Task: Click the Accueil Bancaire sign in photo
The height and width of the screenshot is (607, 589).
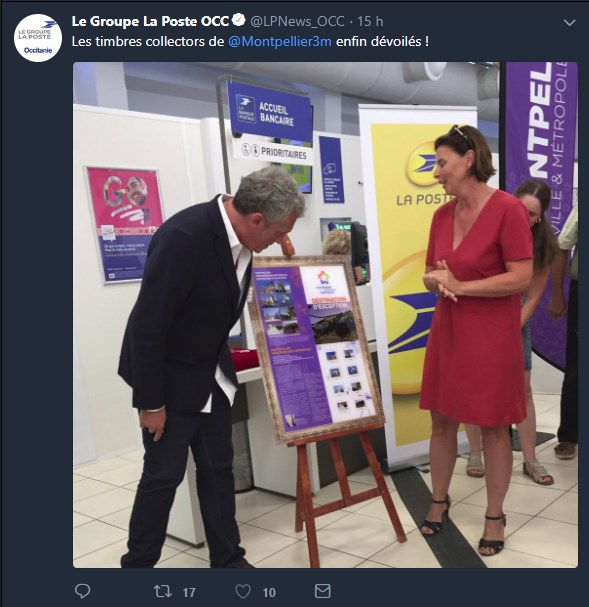Action: tap(270, 112)
